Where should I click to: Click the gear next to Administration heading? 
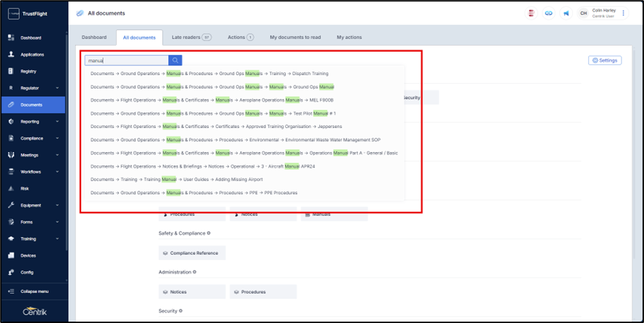pyautogui.click(x=194, y=272)
